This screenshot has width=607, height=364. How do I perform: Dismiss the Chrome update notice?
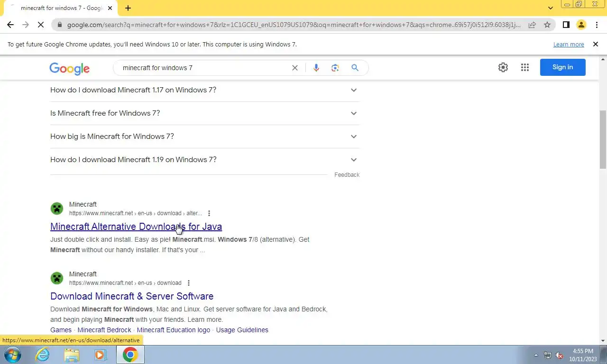coord(596,44)
